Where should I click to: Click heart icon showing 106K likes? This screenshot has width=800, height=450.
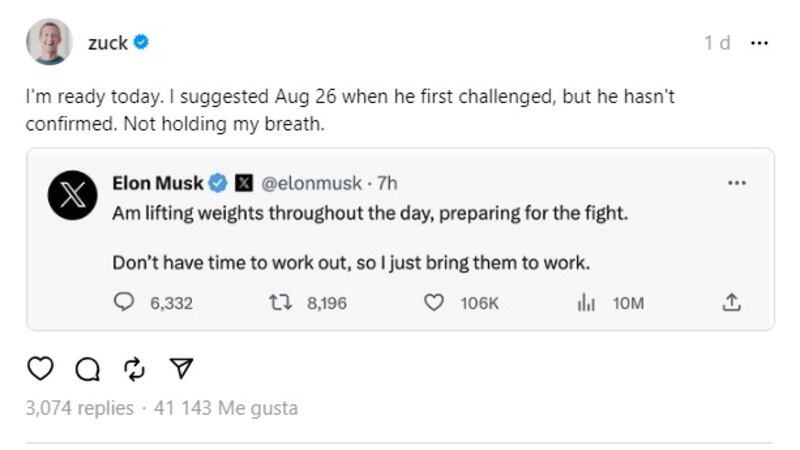coord(434,302)
